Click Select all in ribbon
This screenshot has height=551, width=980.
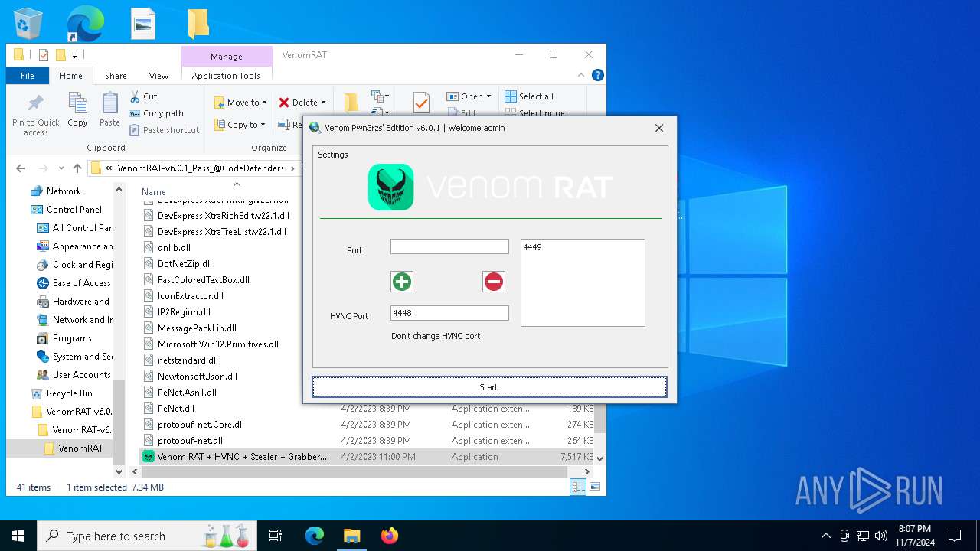(x=529, y=96)
